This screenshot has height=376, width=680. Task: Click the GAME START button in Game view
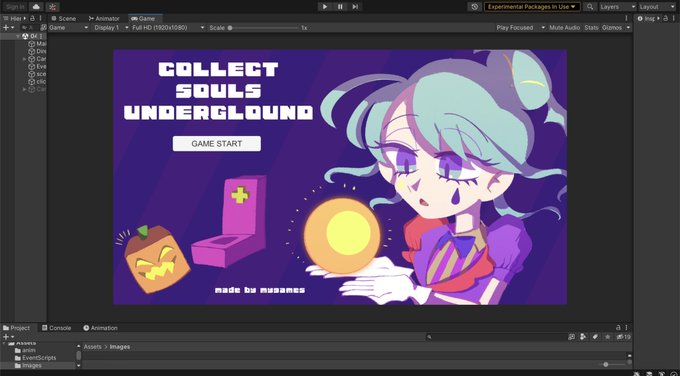[x=217, y=144]
